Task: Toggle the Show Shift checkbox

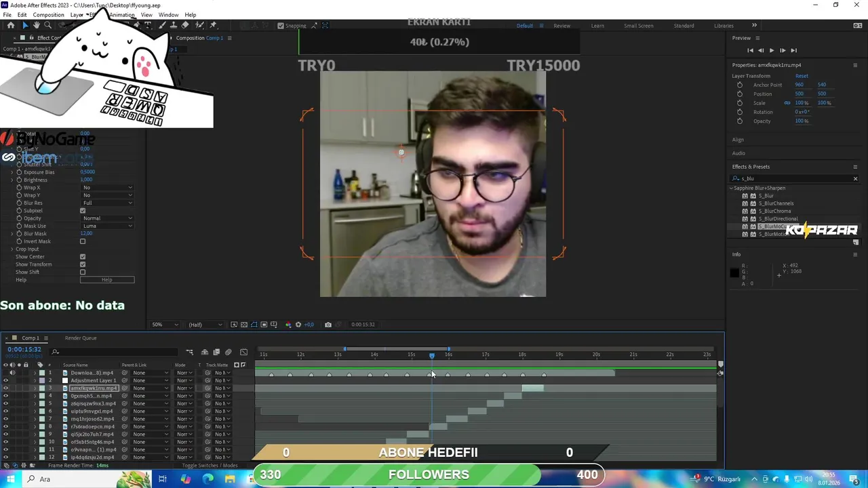Action: 83,272
